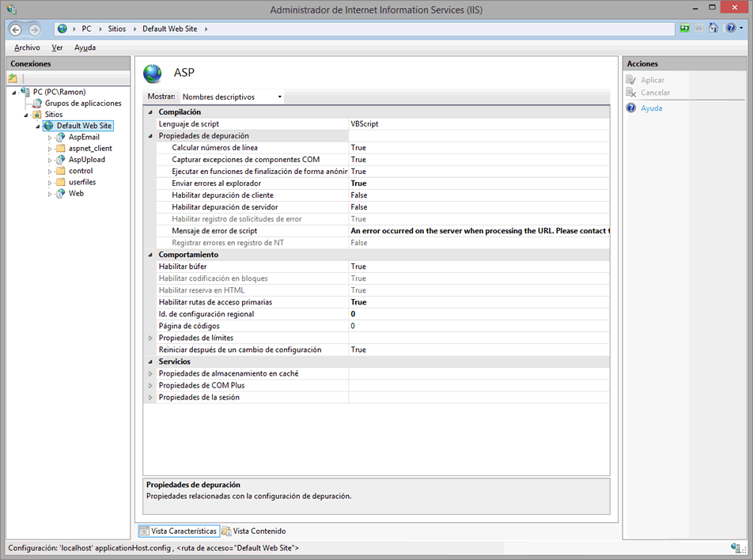Expand Propiedades de almacenamiento en caché

pos(150,373)
